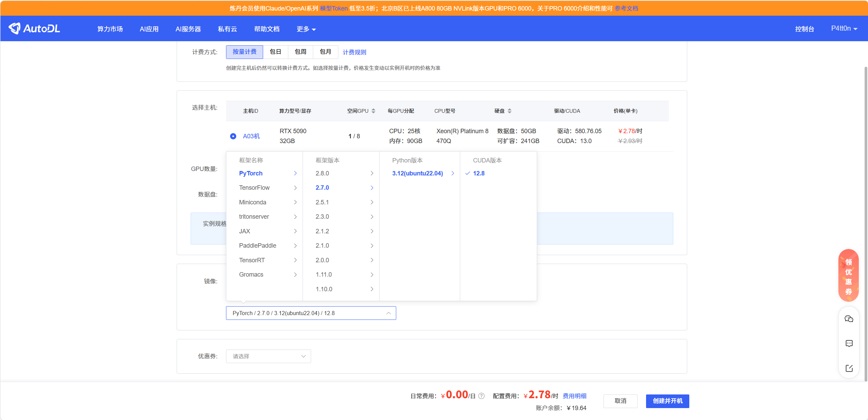Open 算力市场 in the top navigation
Viewport: 868px width, 420px height.
point(110,29)
